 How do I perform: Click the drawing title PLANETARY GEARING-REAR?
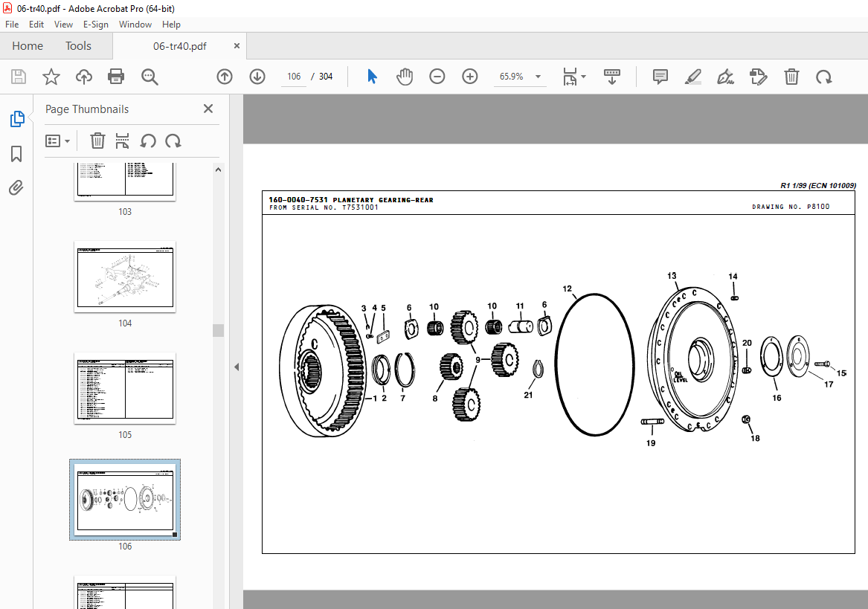click(x=383, y=200)
